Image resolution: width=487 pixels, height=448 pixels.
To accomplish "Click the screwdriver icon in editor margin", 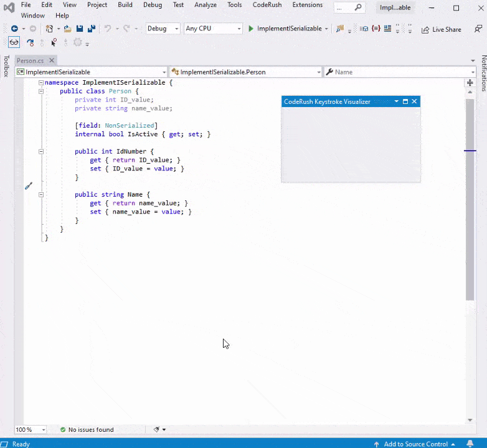I will (28, 186).
